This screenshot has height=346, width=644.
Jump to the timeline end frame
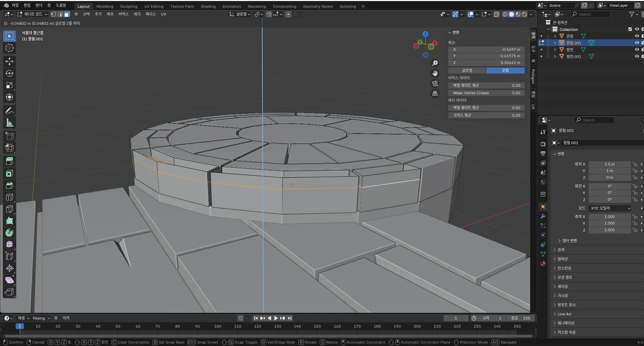(290, 318)
